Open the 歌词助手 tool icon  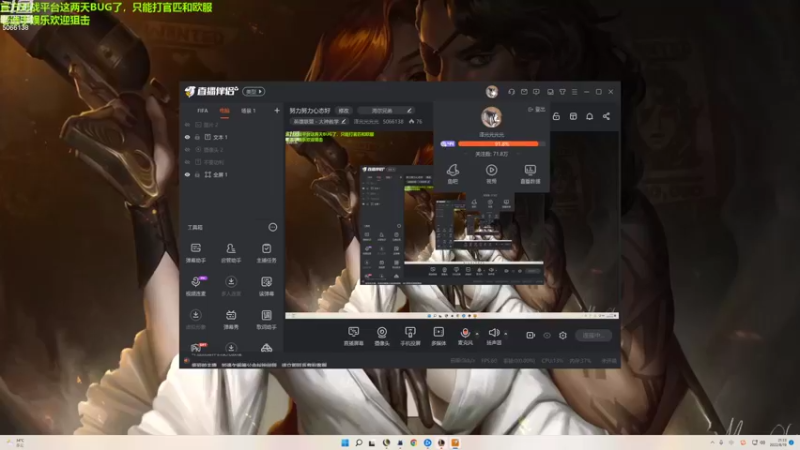click(x=266, y=319)
